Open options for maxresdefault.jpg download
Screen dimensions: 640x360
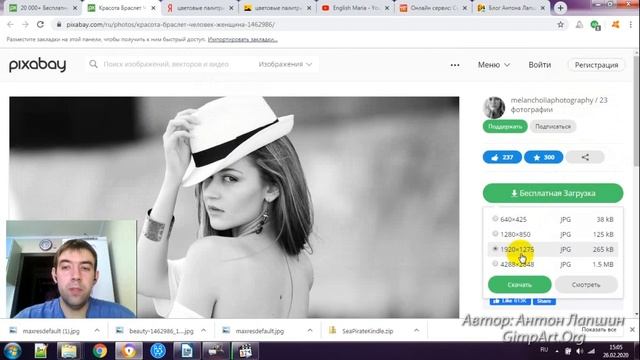[310, 331]
